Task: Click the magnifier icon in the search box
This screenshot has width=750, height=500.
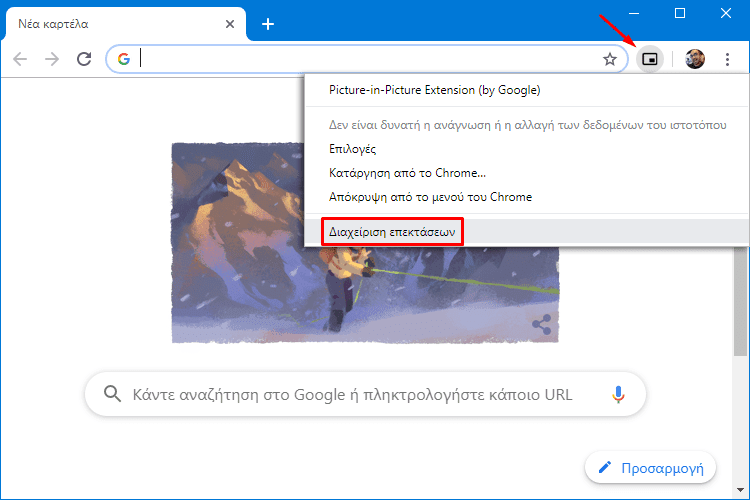Action: (x=112, y=394)
